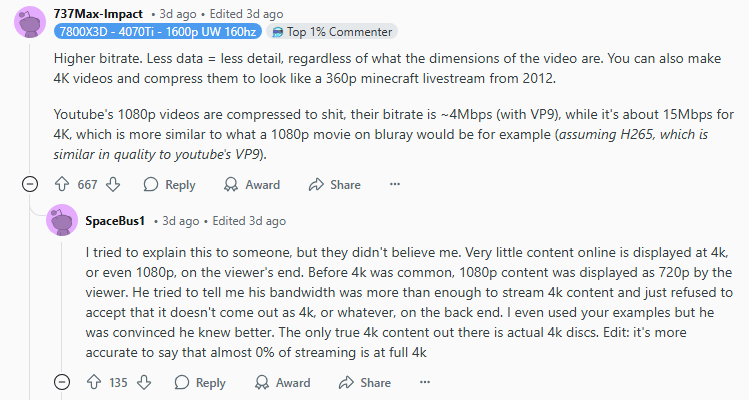Open more options on SpaceBus1's comment

pyautogui.click(x=425, y=382)
